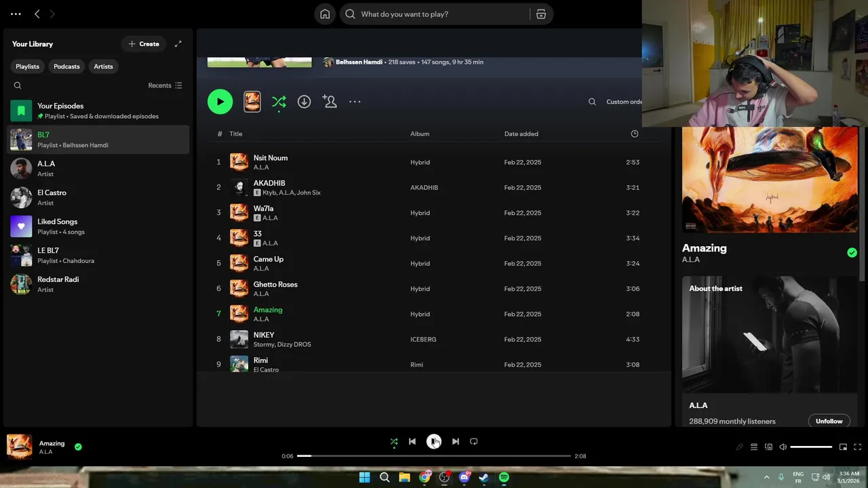Screen dimensions: 868x488
Task: Search inside the playlist tracks
Action: coord(592,102)
